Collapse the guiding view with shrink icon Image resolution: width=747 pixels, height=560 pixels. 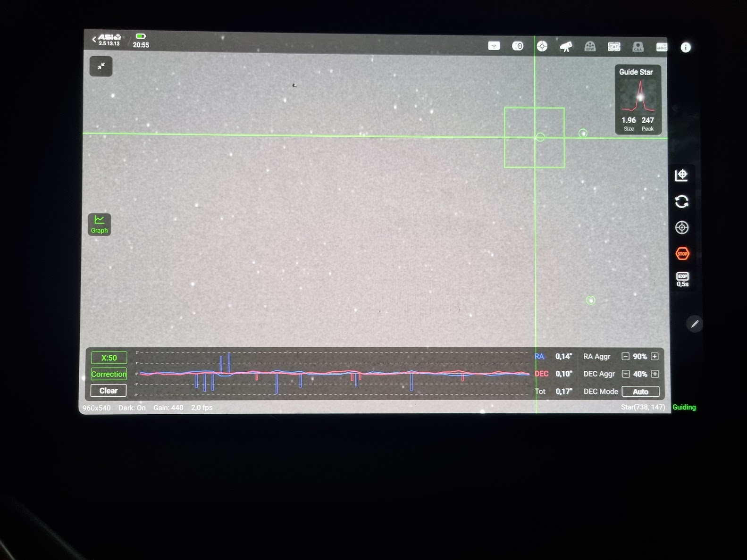101,67
